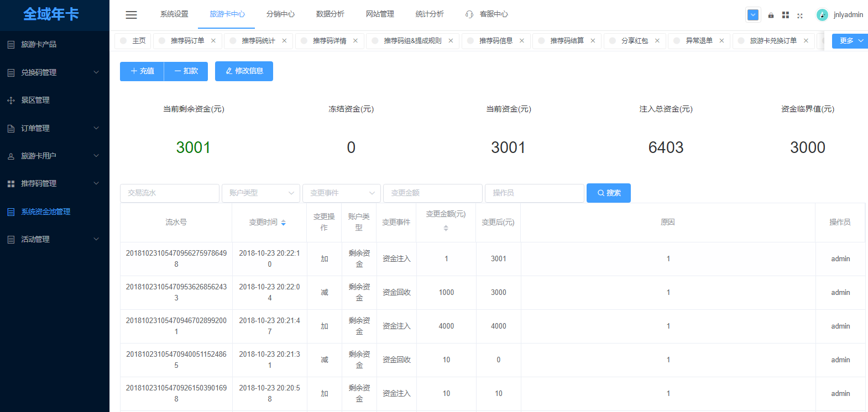Open the blue theme color dropdown

click(753, 15)
